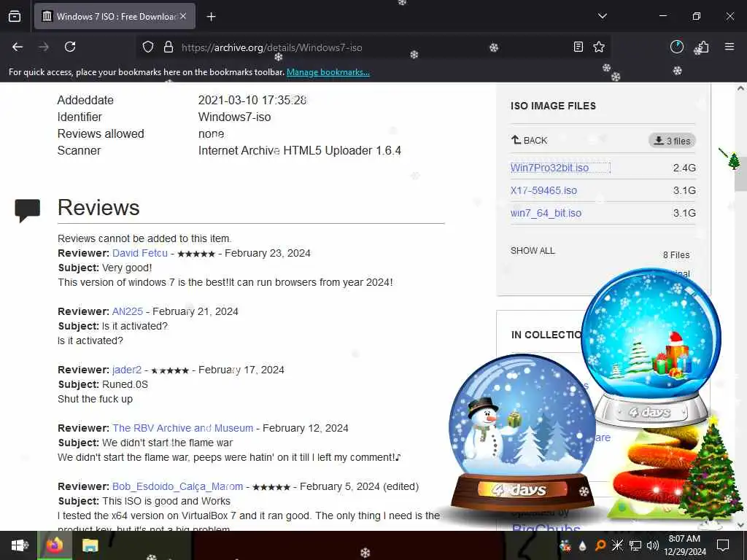
Task: Download Win7Pro32bit.iso file
Action: click(x=549, y=168)
